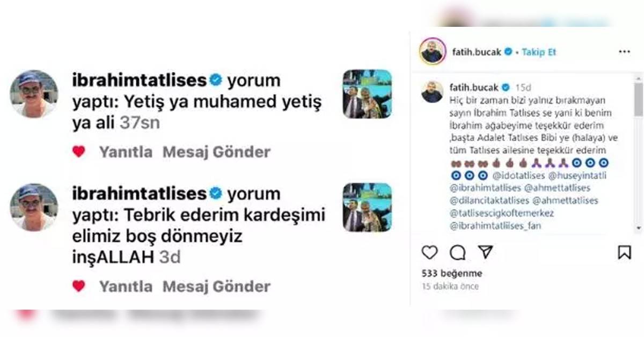Share the post via paper plane icon
Screen dimensions: 644x337
point(485,252)
